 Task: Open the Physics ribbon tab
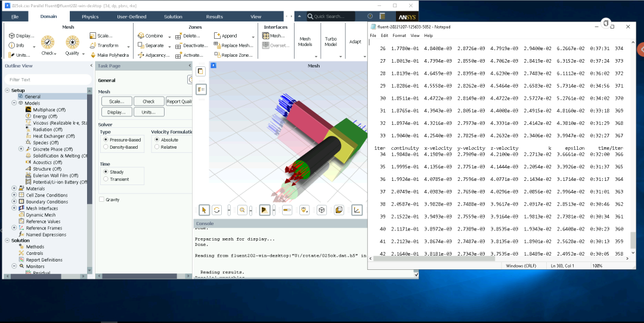click(90, 17)
